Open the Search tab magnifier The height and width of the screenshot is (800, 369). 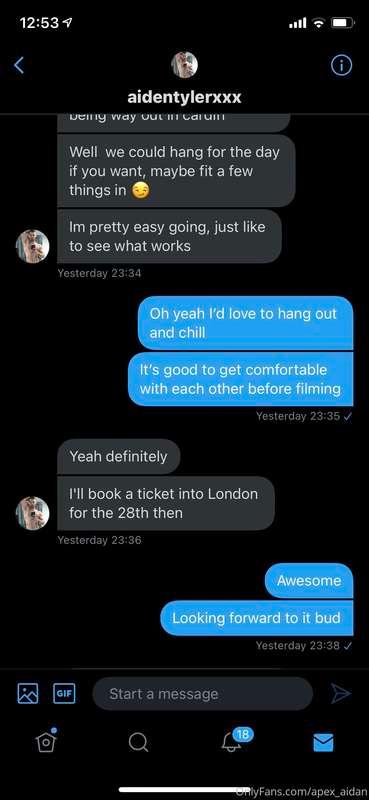tap(138, 742)
